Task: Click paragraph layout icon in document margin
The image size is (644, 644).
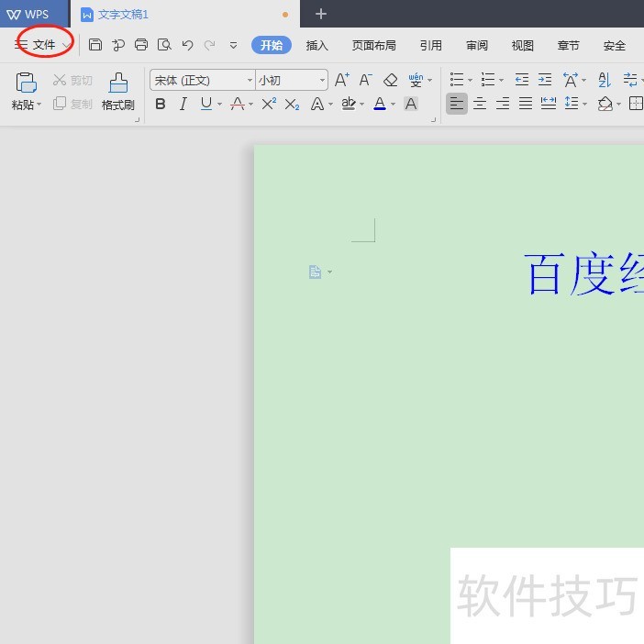Action: click(315, 272)
